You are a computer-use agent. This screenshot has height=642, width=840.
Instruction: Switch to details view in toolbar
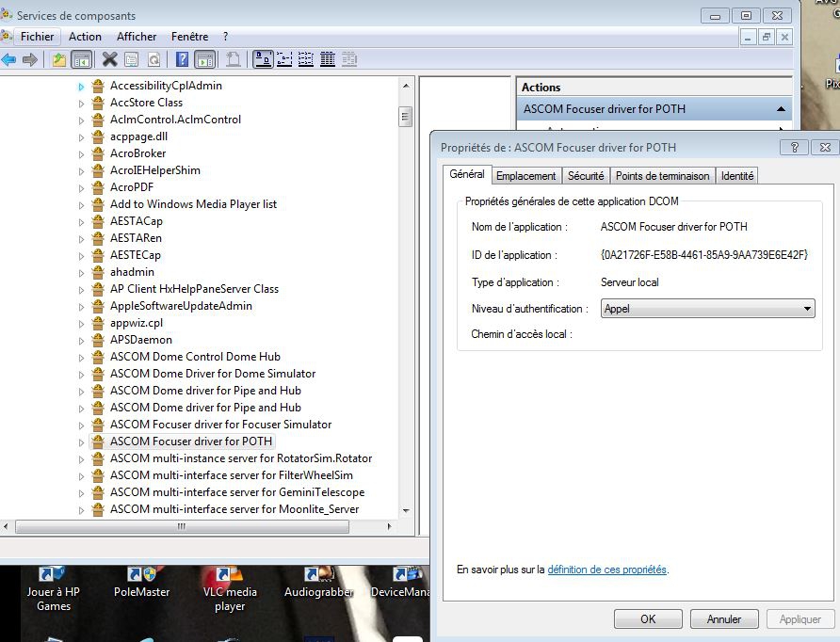click(x=328, y=59)
